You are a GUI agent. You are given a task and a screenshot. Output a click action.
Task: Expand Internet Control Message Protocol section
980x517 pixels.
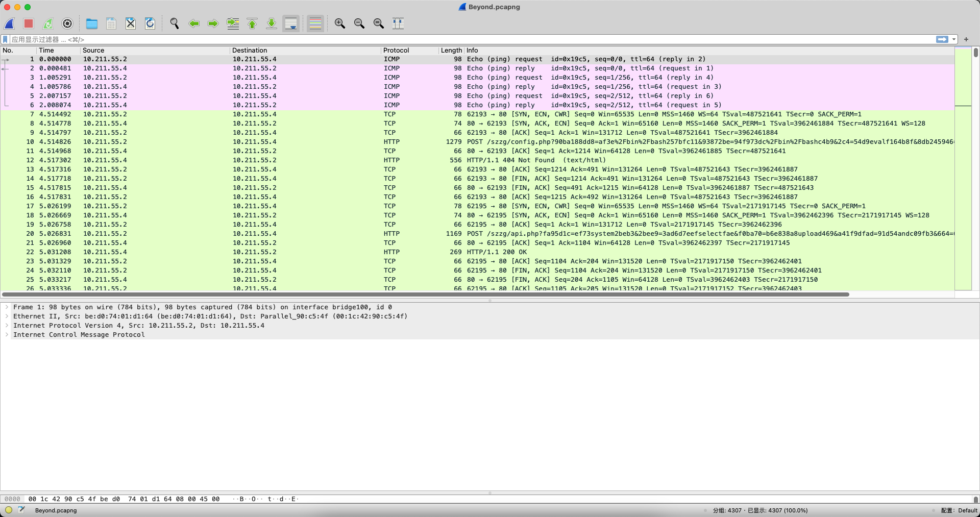[7, 335]
